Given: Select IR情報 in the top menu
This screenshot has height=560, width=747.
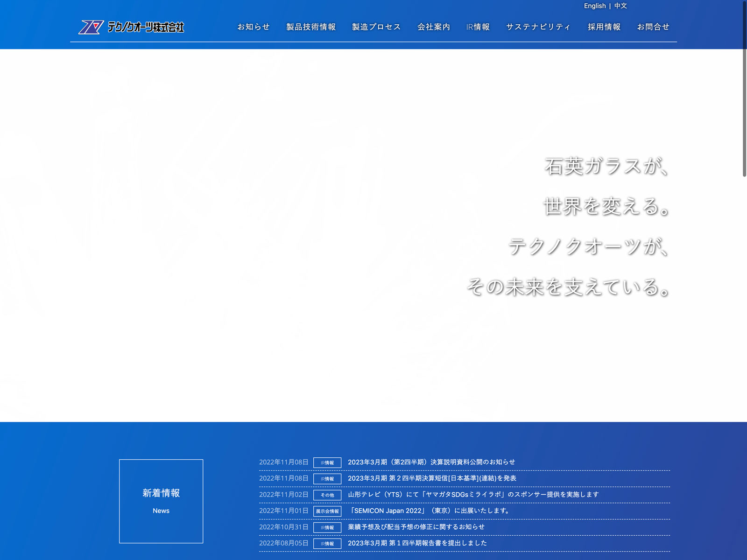Looking at the screenshot, I should click(x=478, y=27).
